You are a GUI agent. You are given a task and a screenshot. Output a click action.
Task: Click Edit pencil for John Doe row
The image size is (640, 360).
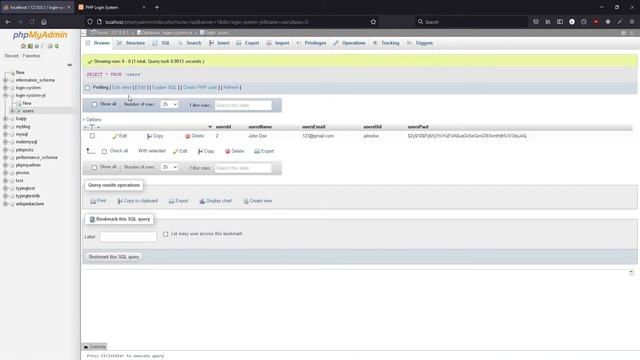120,136
